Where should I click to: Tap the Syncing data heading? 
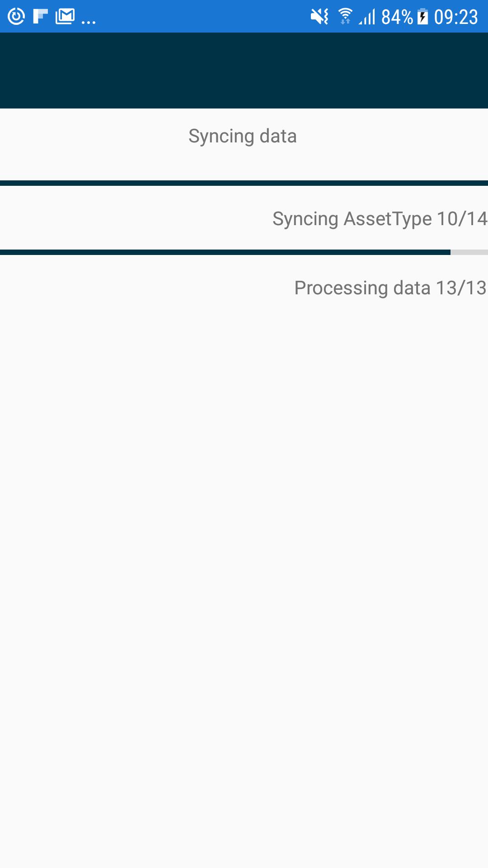pyautogui.click(x=243, y=136)
